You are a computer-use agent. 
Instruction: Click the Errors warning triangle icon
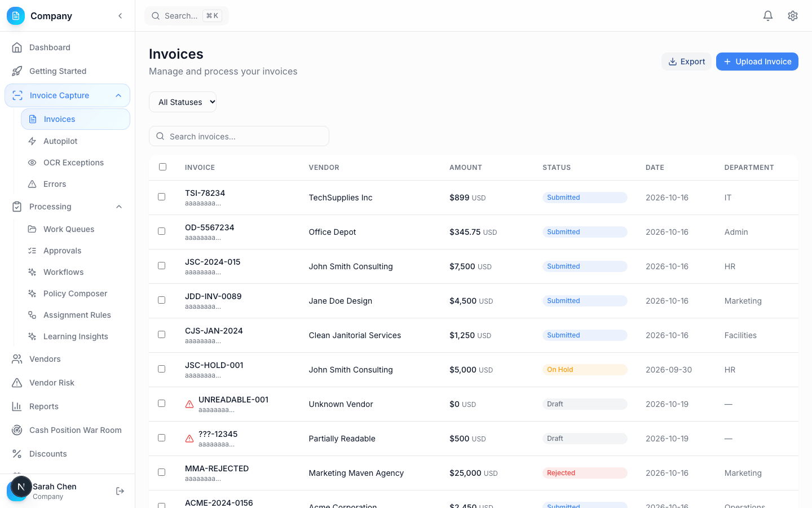tap(32, 184)
